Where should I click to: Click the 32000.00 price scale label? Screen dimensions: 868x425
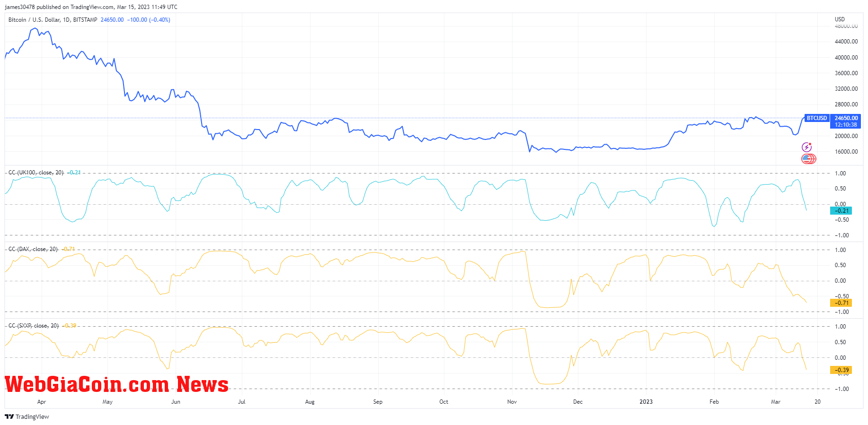(846, 89)
